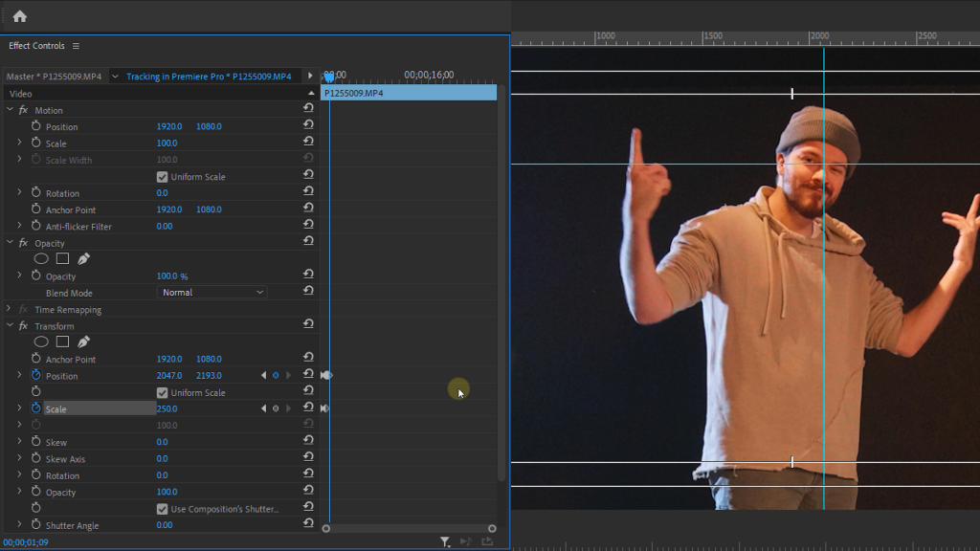Select P1255009.MP4 clip bar in timeline
980x551 pixels.
pos(409,93)
